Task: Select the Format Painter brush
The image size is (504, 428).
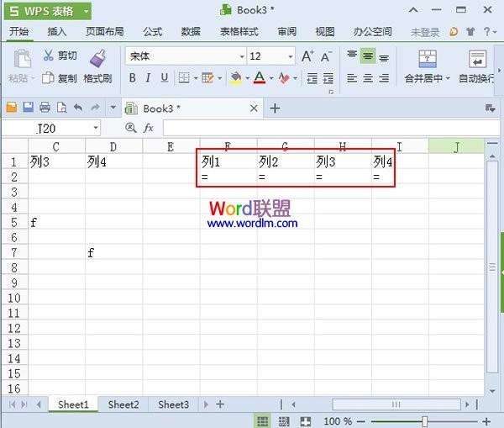Action: click(x=98, y=58)
